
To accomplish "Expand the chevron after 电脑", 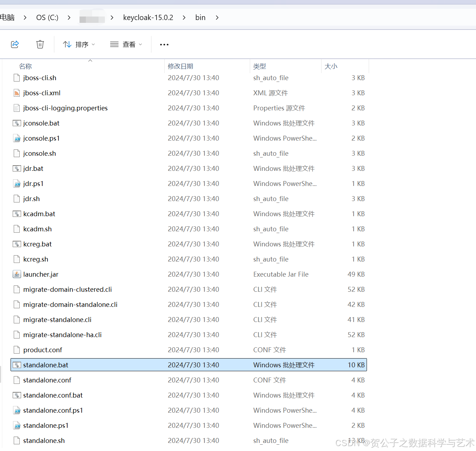I will click(25, 18).
